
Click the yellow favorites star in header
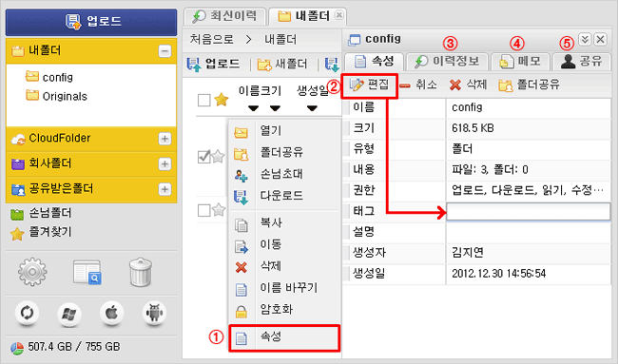(x=222, y=100)
